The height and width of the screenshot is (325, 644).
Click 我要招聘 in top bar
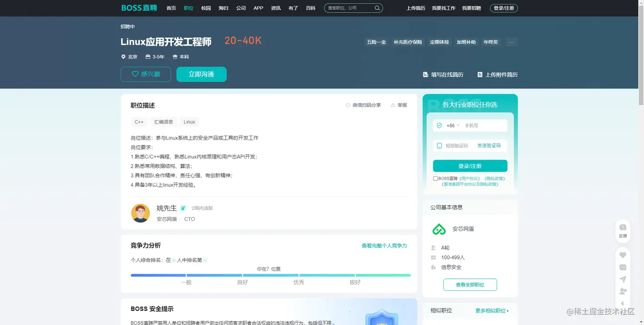[471, 8]
